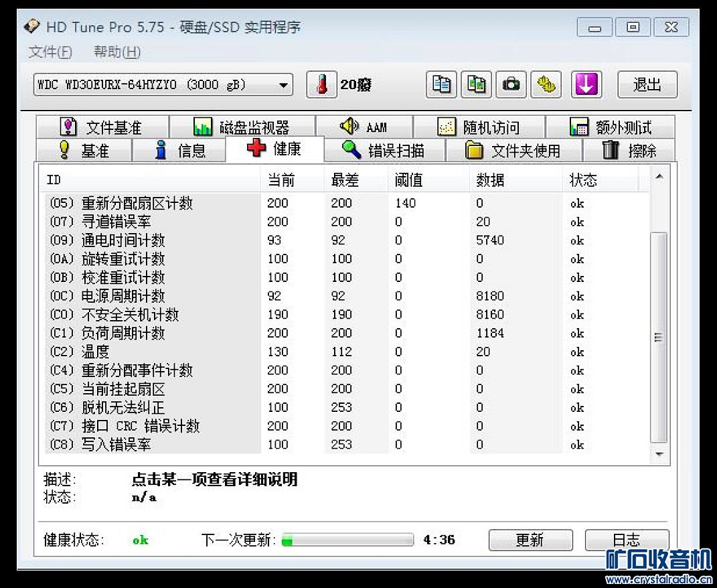Click the list scrollbar down arrow

pos(659,454)
